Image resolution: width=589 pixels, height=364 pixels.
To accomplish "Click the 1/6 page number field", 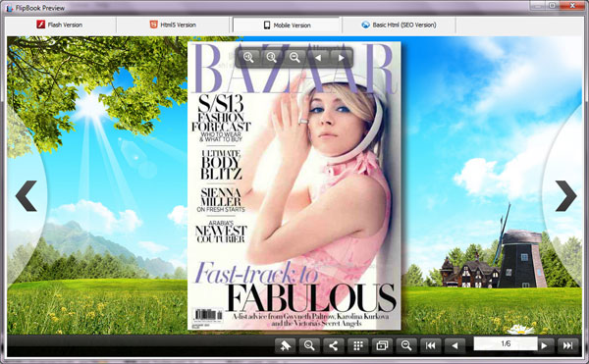I will click(506, 343).
